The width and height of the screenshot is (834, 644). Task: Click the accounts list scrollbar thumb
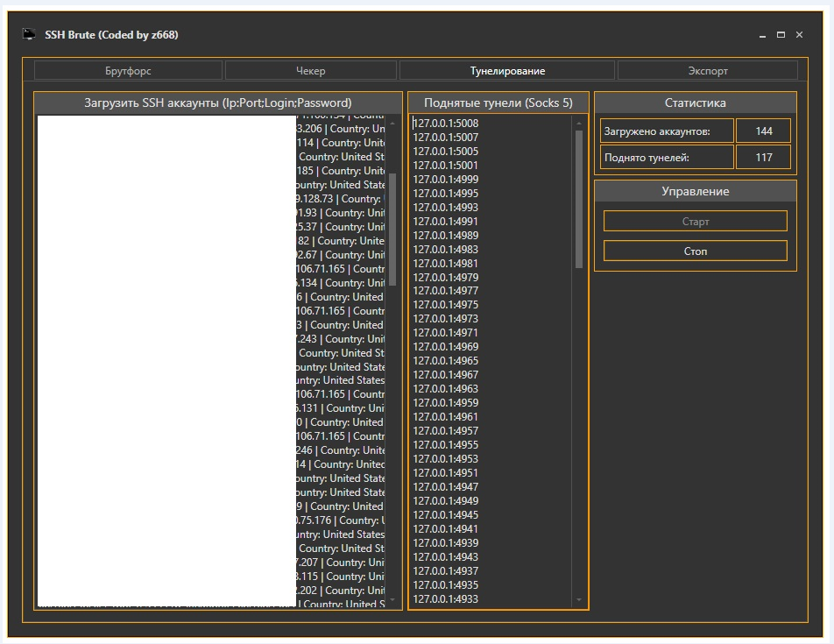[392, 228]
